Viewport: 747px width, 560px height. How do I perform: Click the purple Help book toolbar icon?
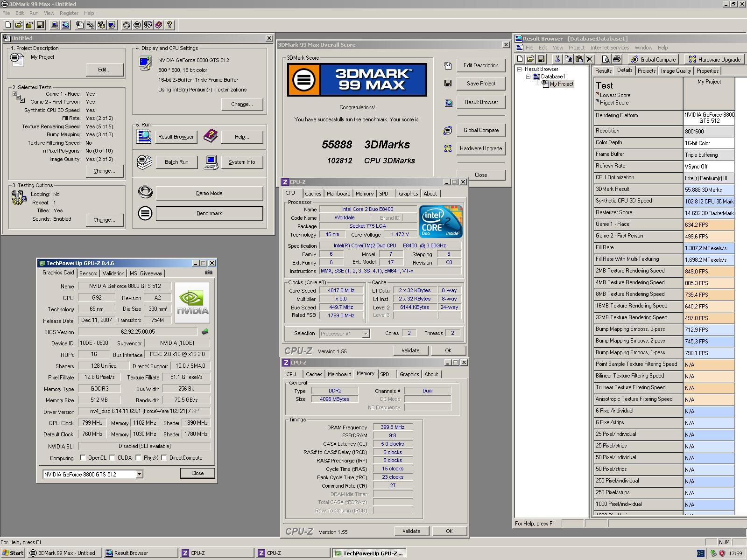point(159,25)
